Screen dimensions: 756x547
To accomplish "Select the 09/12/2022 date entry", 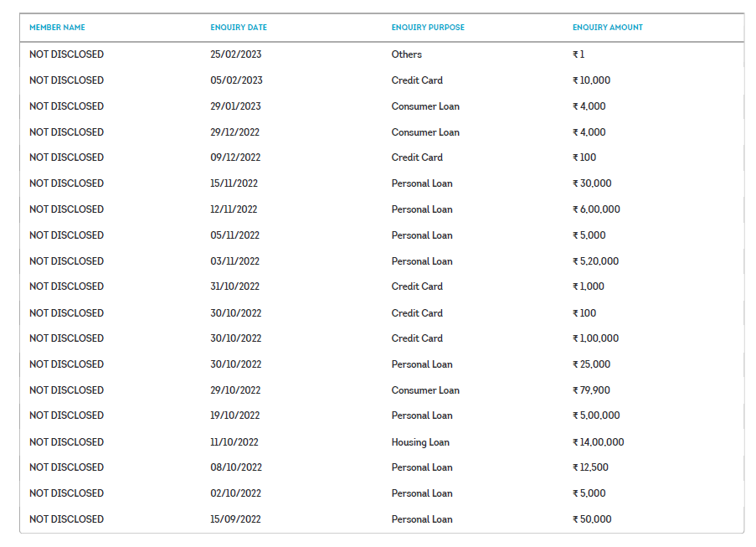I will [235, 157].
